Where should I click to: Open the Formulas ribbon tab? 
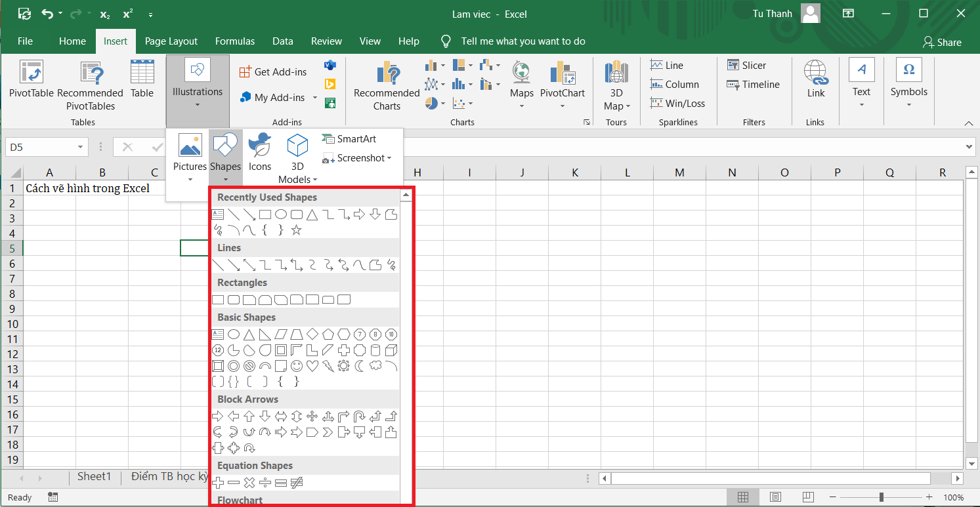coord(234,41)
